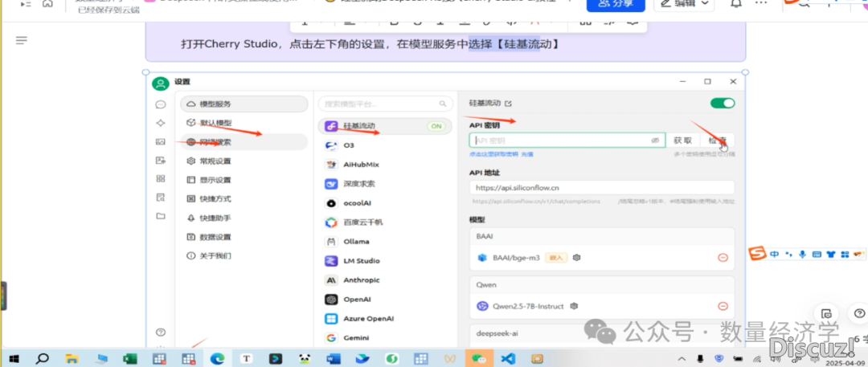
Task: Select Azure OpenAI provider in list
Action: [385, 319]
